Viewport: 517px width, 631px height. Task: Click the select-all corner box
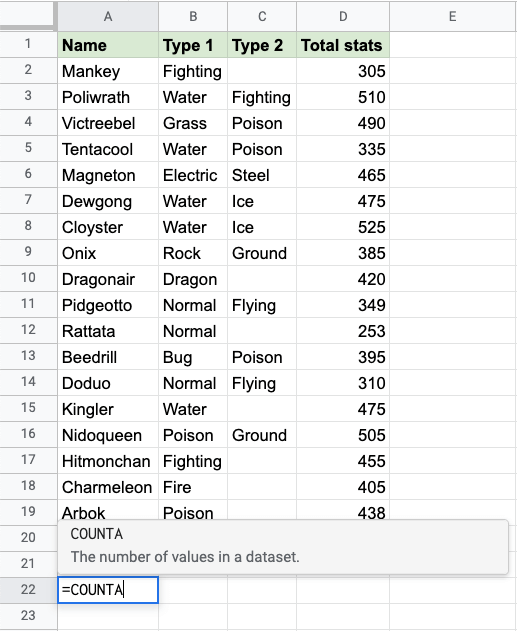point(27,15)
